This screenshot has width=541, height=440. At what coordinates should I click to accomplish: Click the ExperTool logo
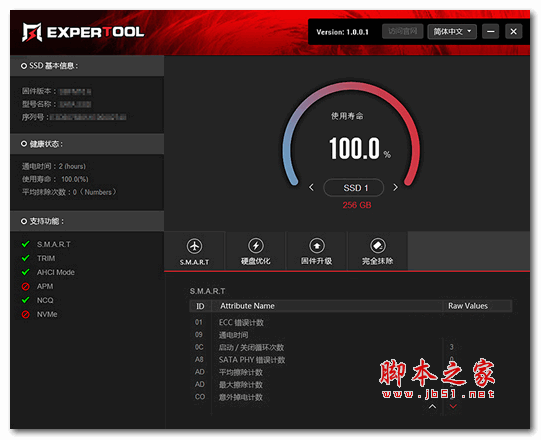click(x=83, y=32)
